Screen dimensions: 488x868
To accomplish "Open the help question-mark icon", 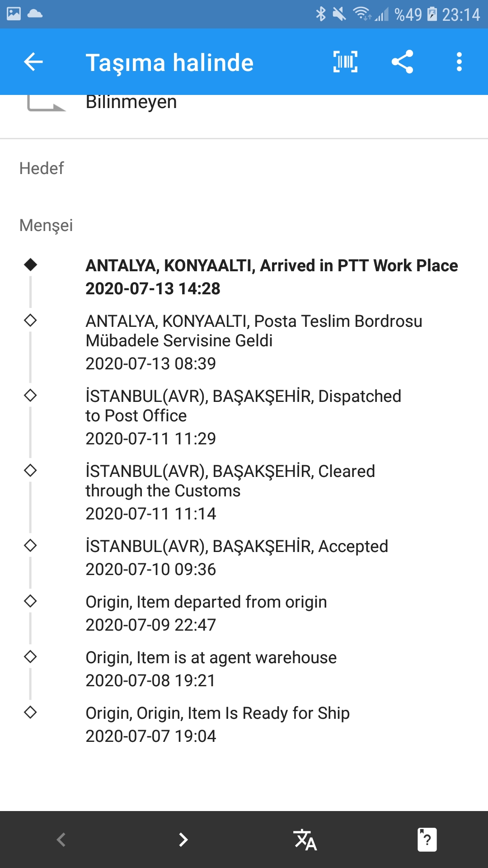I will [427, 840].
